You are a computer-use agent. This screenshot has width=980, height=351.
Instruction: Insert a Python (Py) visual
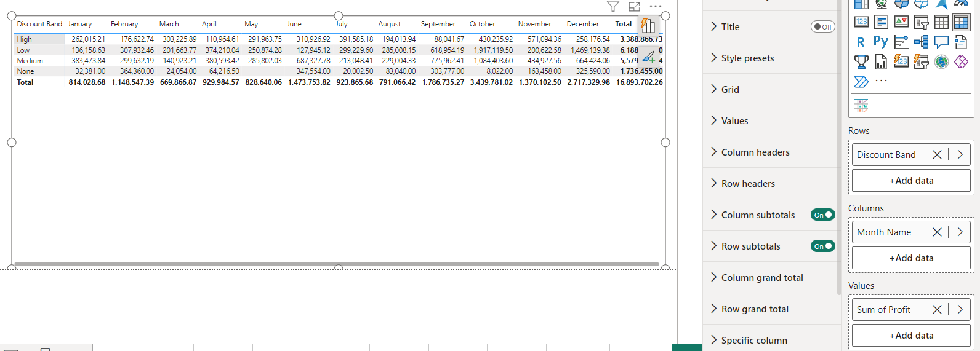tap(881, 42)
